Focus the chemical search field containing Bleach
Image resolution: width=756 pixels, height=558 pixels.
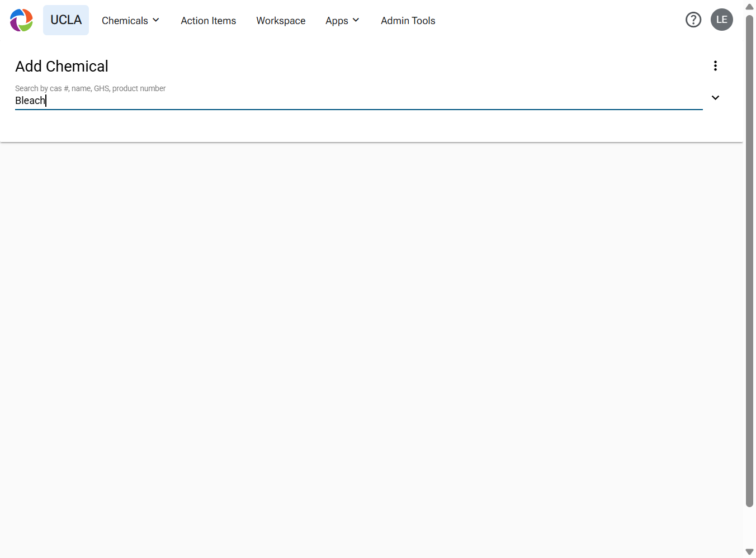(358, 101)
